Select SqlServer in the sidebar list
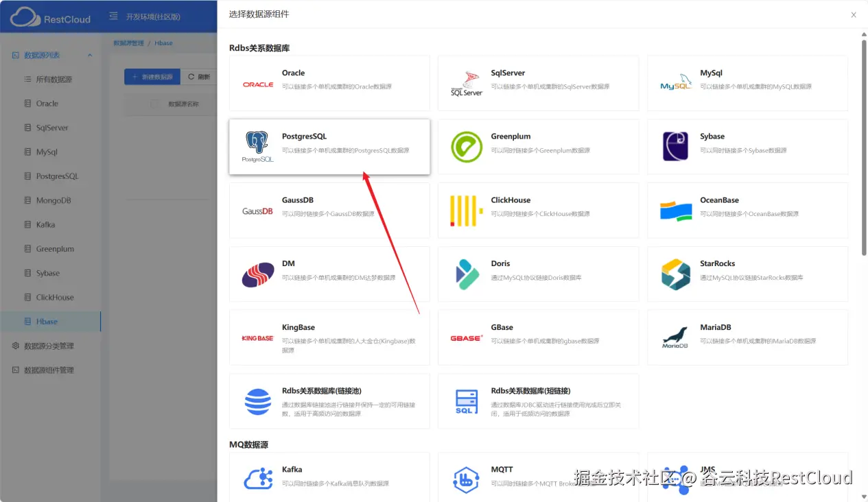Image resolution: width=868 pixels, height=502 pixels. [51, 128]
